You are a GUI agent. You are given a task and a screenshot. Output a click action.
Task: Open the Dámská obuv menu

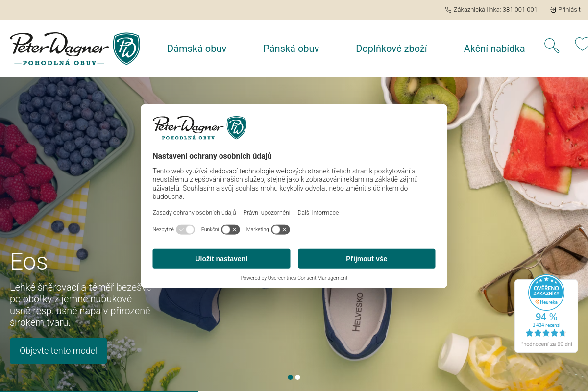click(196, 49)
